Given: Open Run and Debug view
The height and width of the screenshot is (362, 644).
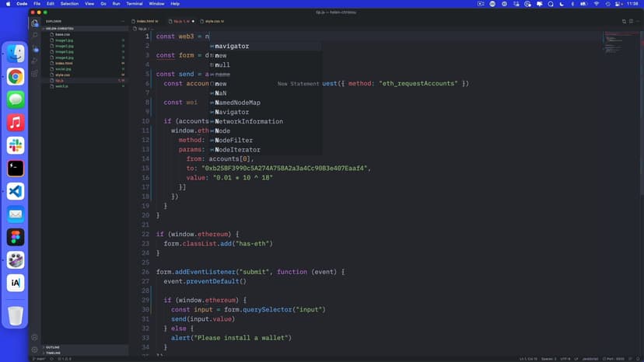Looking at the screenshot, I should coord(35,61).
